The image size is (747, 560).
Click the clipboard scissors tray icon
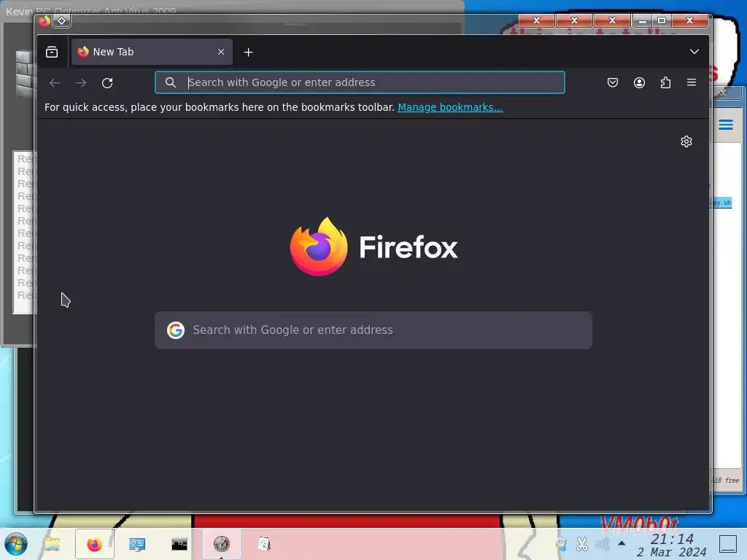(x=581, y=544)
